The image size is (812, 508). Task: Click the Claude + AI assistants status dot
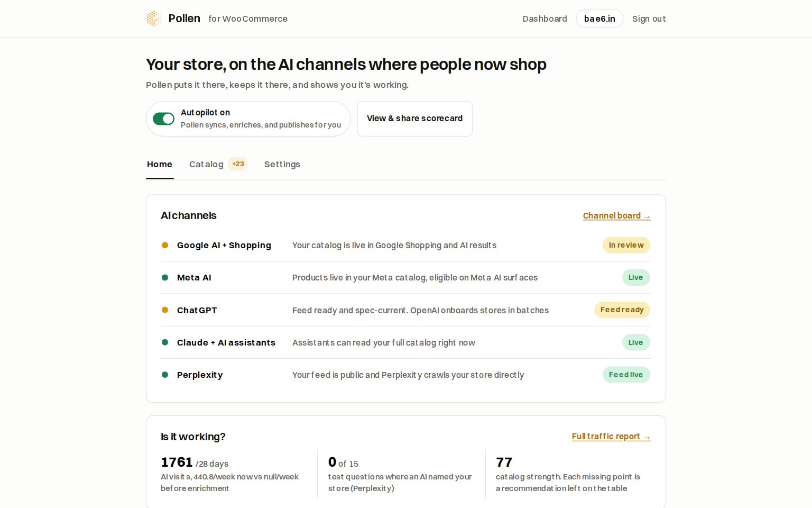click(x=165, y=342)
